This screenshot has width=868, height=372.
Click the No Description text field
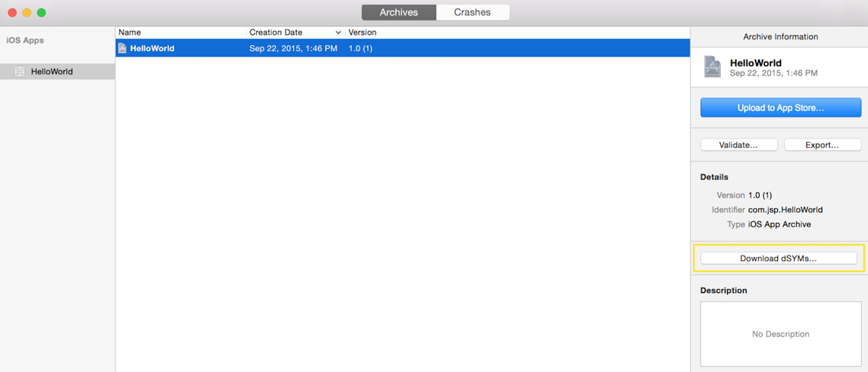(x=781, y=334)
